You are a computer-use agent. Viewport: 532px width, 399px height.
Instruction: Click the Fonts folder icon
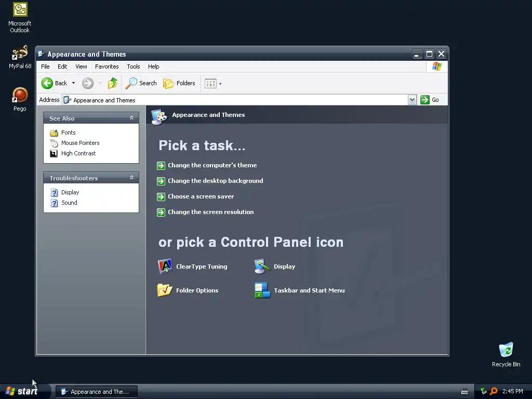tap(54, 132)
